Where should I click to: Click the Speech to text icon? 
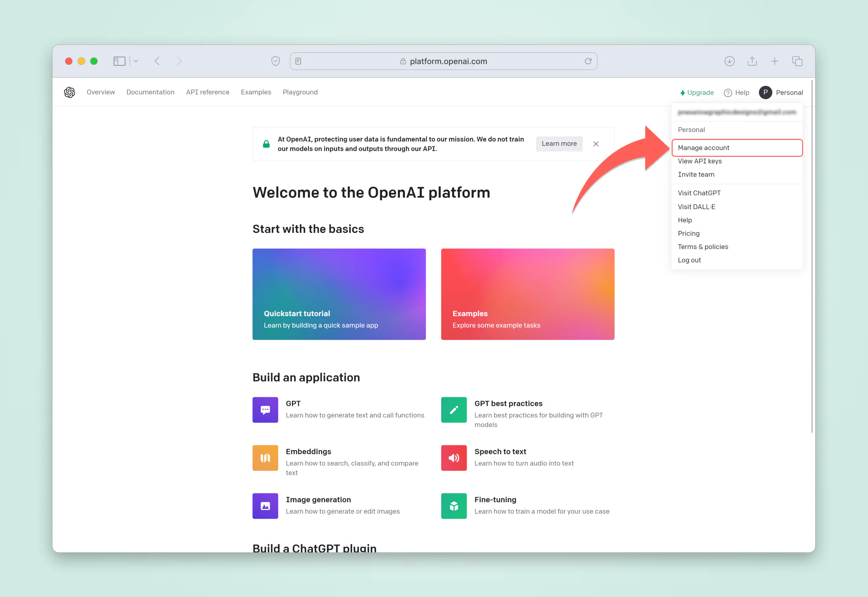[453, 458]
